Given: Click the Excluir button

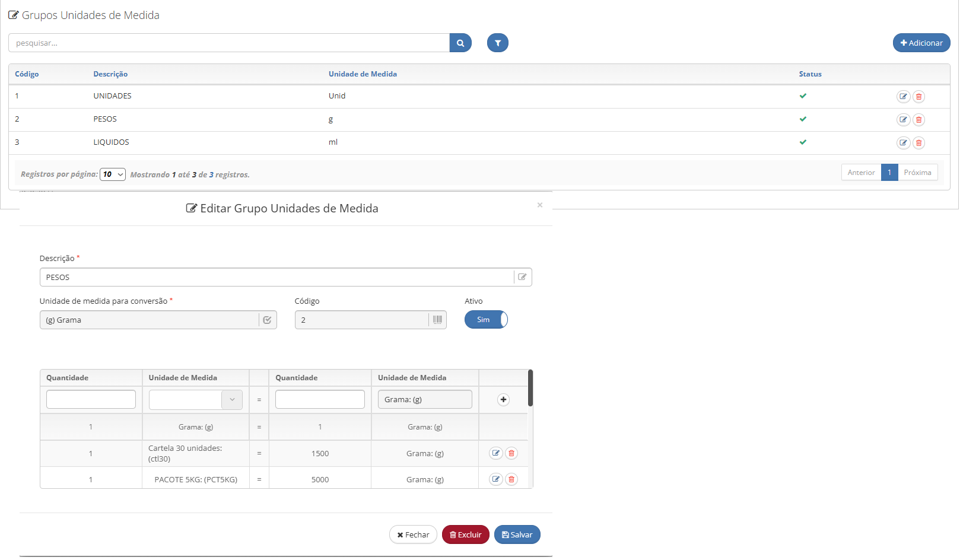Looking at the screenshot, I should [466, 534].
